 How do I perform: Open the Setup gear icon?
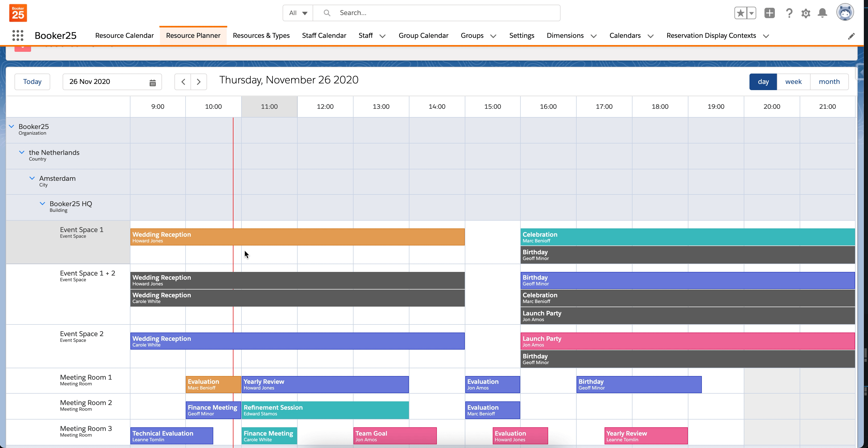pyautogui.click(x=806, y=13)
